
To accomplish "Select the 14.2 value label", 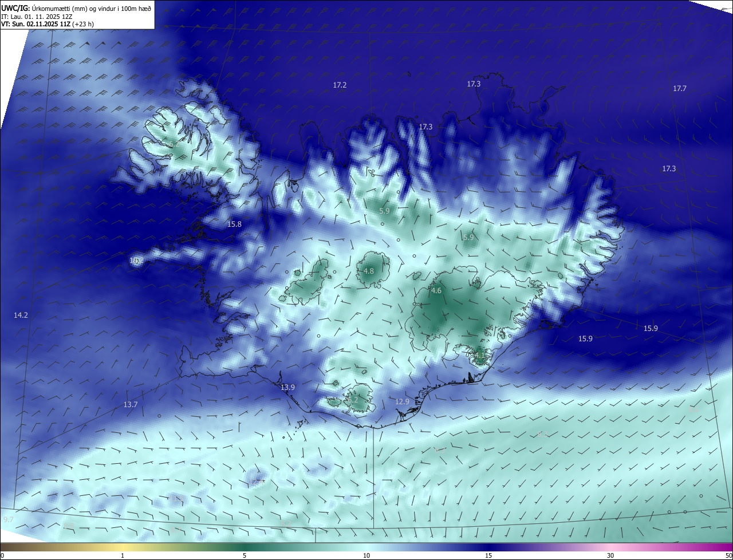I will [x=21, y=315].
